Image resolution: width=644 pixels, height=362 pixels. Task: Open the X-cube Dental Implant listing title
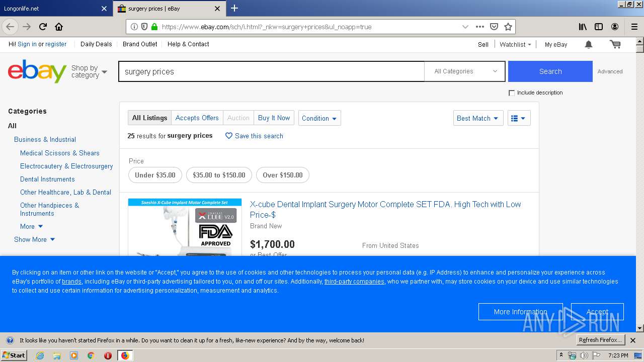385,210
